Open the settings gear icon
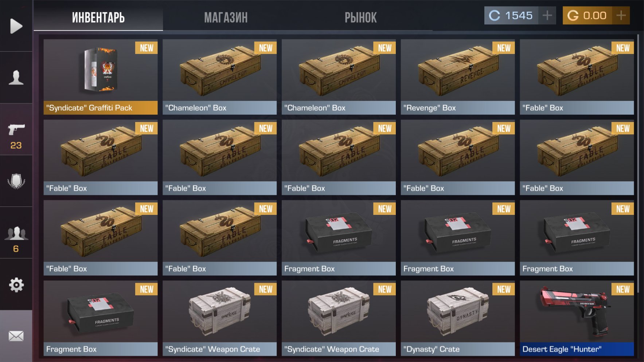The width and height of the screenshot is (644, 362). point(16,285)
